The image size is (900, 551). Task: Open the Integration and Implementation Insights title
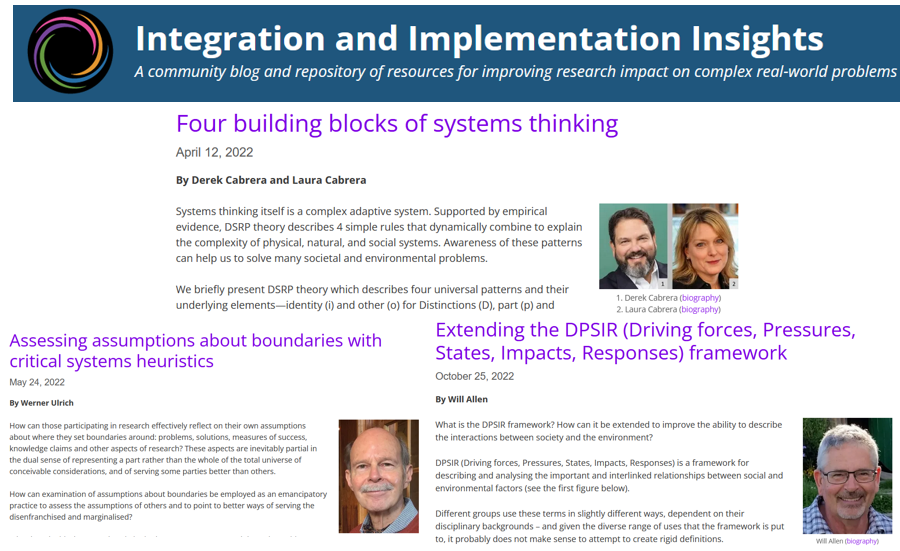[479, 38]
